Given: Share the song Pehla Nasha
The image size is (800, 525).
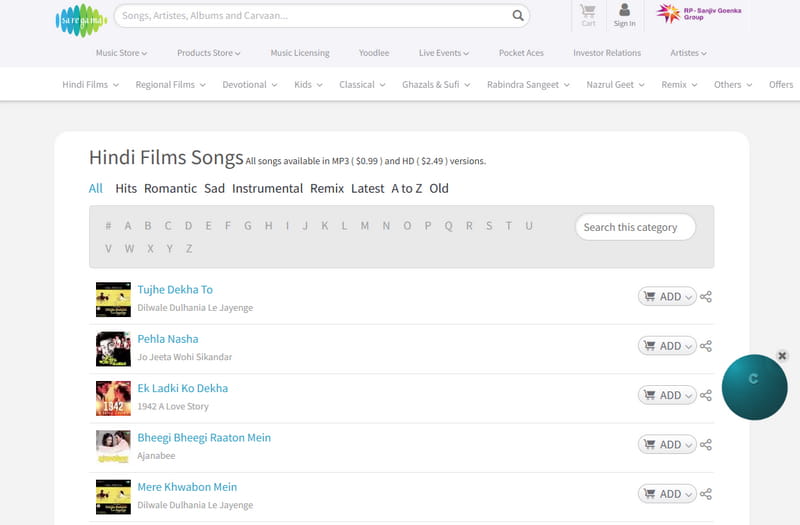Looking at the screenshot, I should click(x=706, y=346).
